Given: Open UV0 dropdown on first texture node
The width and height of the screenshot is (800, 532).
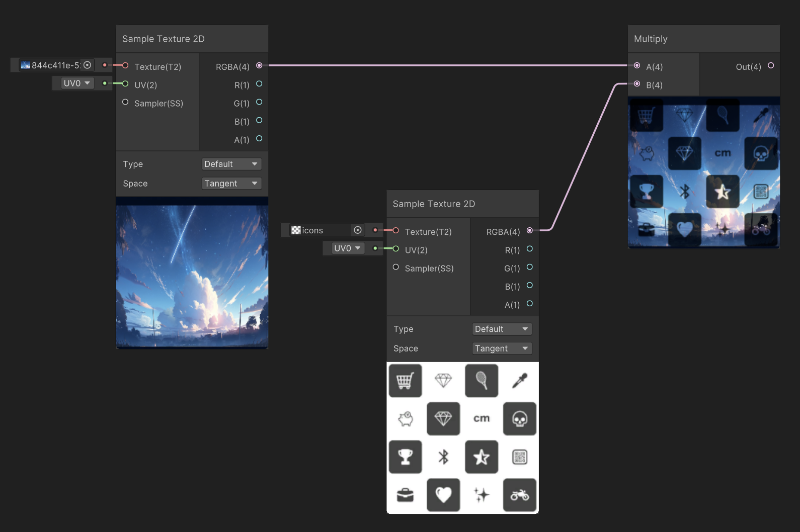Looking at the screenshot, I should [x=77, y=83].
